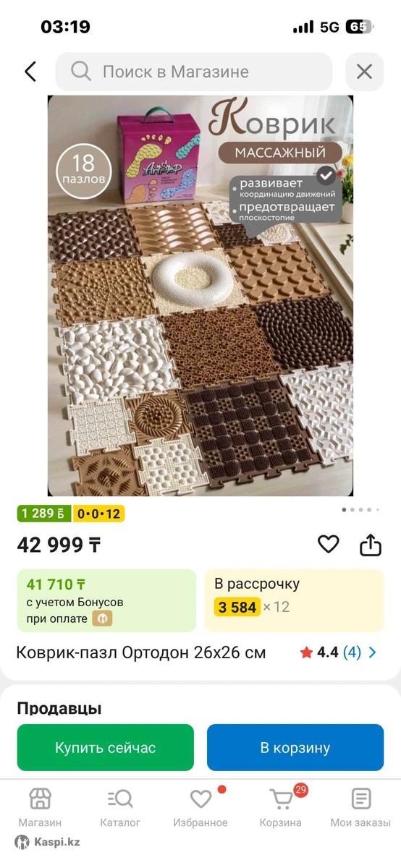This screenshot has width=401, height=868.
Task: Expand the reviews with rating chevron
Action: 373,652
